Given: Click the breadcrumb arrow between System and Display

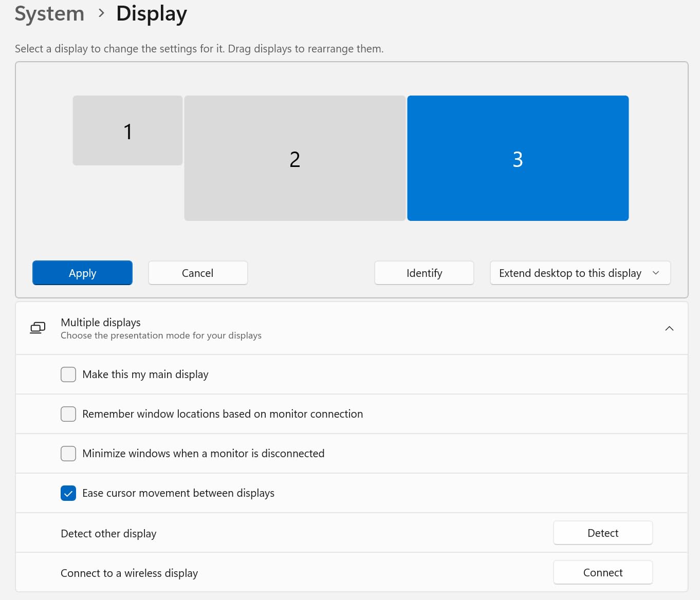Looking at the screenshot, I should 101,13.
